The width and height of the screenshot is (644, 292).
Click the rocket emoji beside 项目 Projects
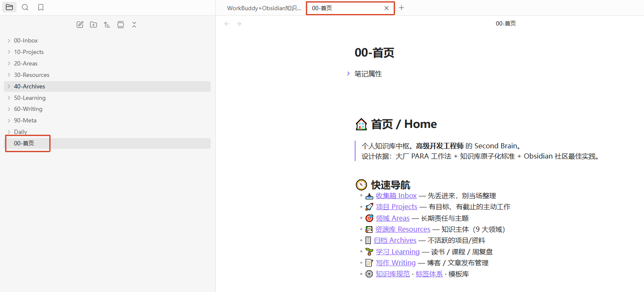point(369,207)
